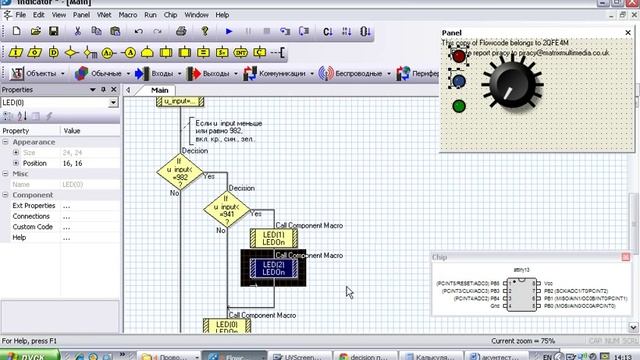Select the green LED on the Panel
Image resolution: width=640 pixels, height=360 pixels.
coord(459,106)
